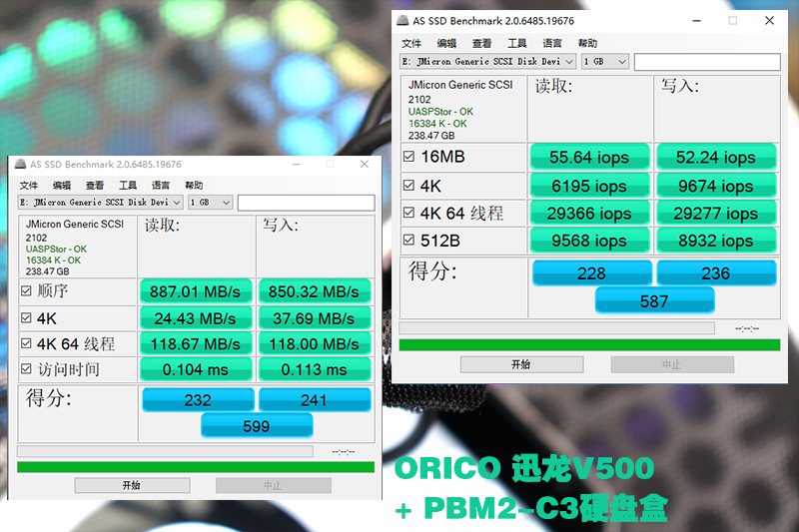799x532 pixels.
Task: Toggle the 4K 64 线程 checkbox in the MB/s window
Action: (x=26, y=343)
